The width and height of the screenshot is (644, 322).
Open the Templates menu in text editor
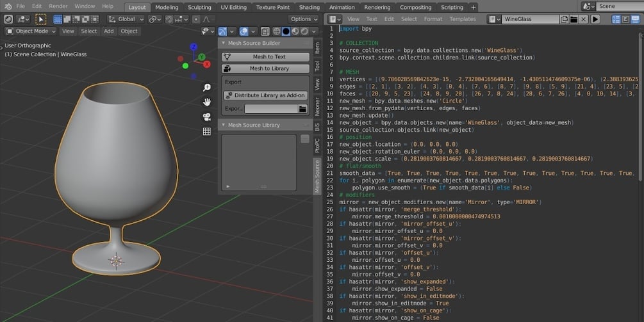463,19
